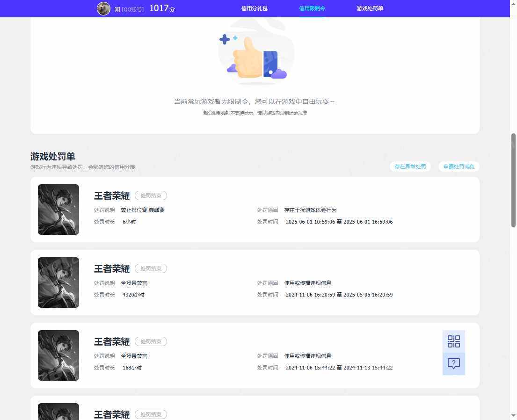
Task: Click the username 知 [QQ账号] in header
Action: (x=129, y=9)
